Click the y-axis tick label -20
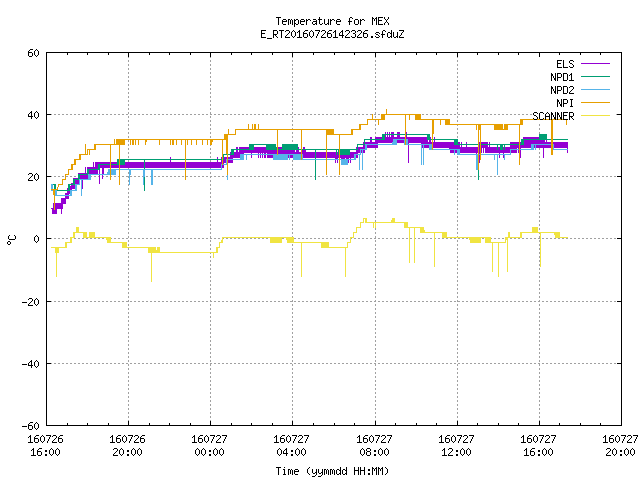The width and height of the screenshot is (640, 480). (31, 302)
